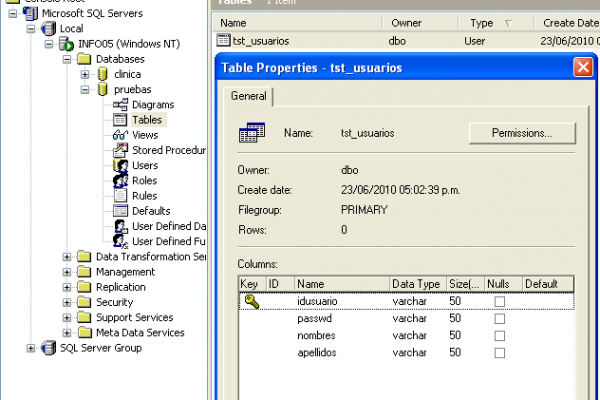
Task: Sort list by Owner column header
Action: [x=421, y=23]
